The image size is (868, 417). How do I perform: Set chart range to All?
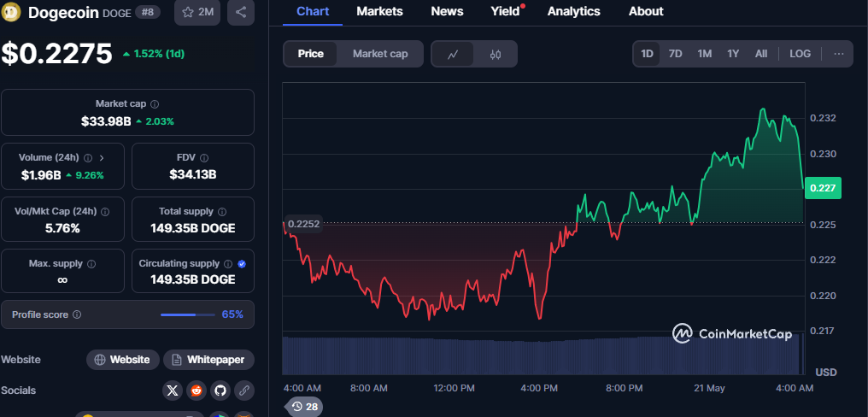(761, 54)
